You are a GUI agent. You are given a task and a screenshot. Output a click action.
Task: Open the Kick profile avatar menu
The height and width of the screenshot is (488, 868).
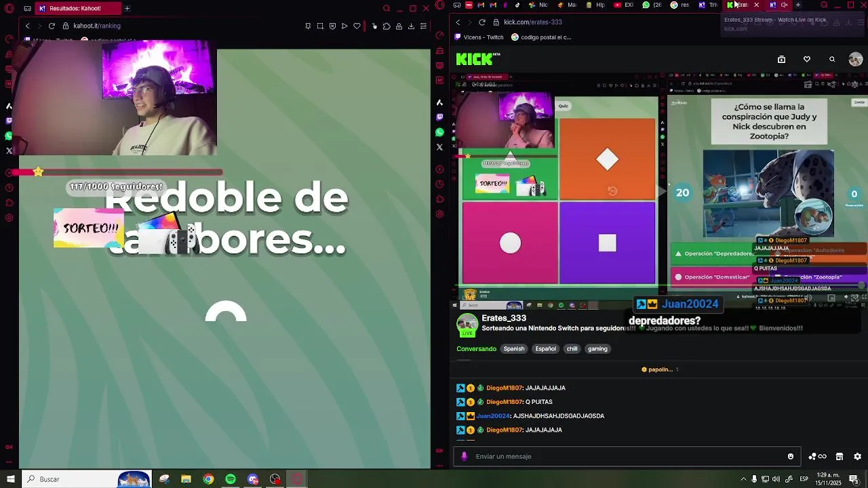[x=856, y=60]
